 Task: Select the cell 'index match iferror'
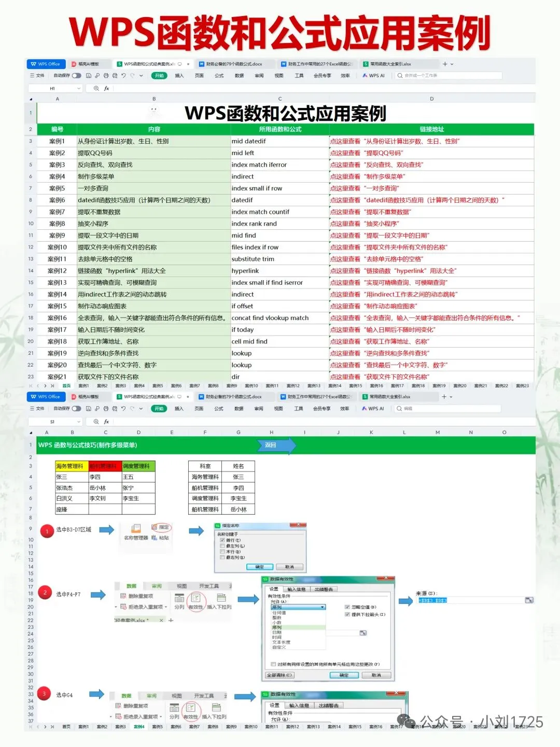coord(280,165)
